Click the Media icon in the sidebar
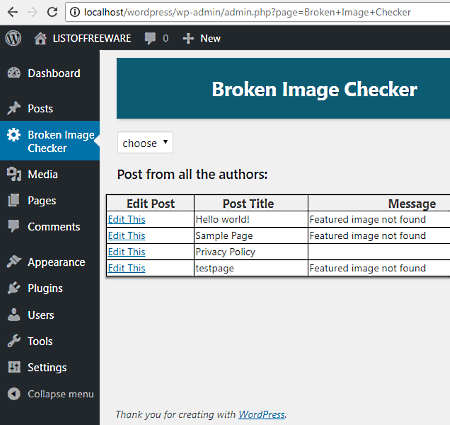 (14, 174)
